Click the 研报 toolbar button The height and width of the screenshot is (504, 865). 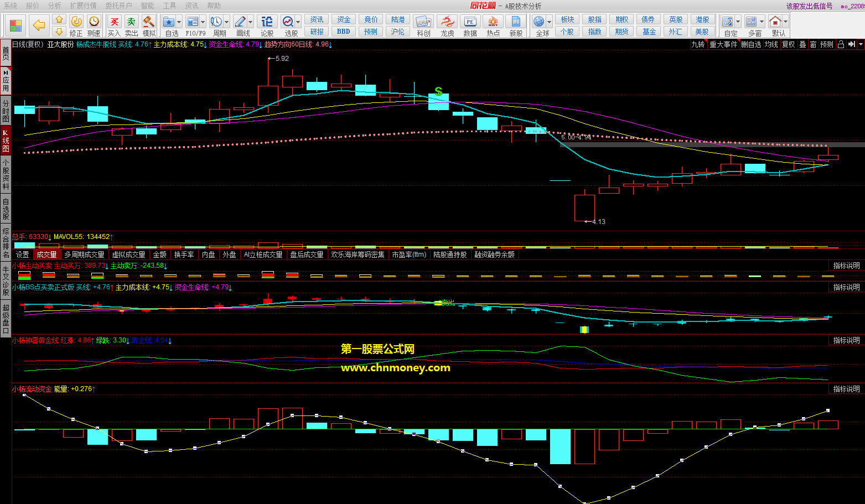click(317, 32)
